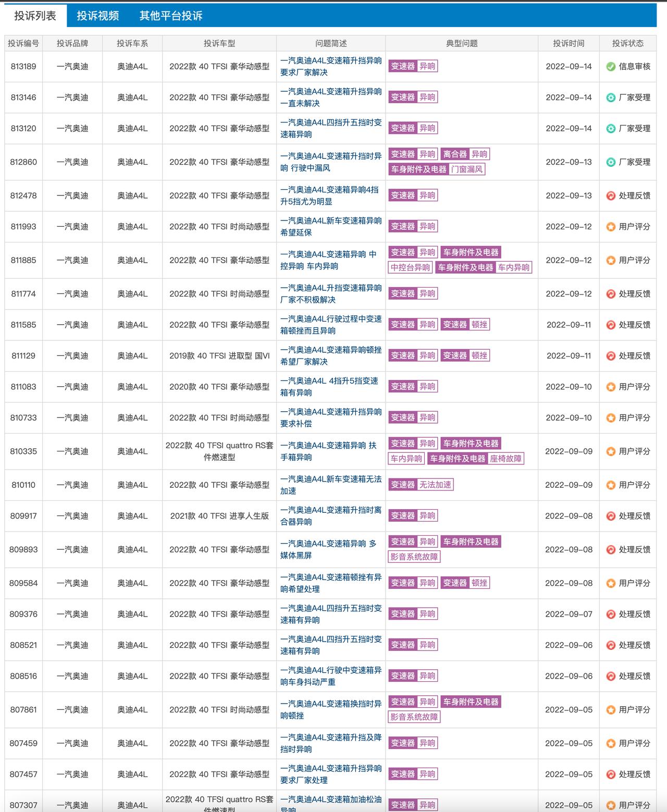Open complaint 行驶中变速箱异响车身抖动严重

pos(331,676)
